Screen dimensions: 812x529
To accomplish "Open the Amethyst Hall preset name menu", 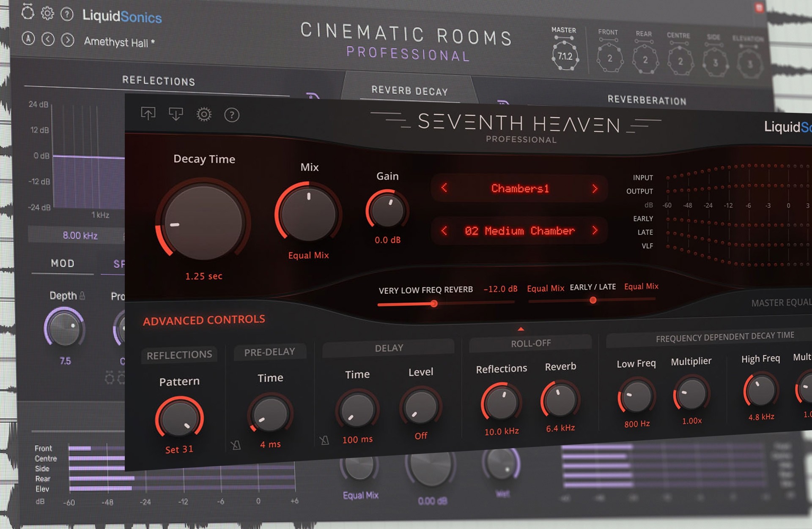I will 119,42.
